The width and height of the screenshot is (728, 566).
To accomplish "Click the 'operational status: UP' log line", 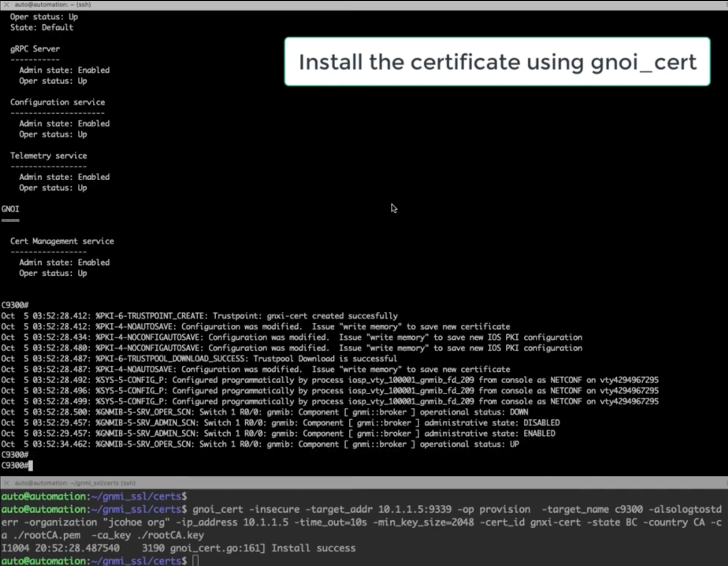I will point(260,444).
